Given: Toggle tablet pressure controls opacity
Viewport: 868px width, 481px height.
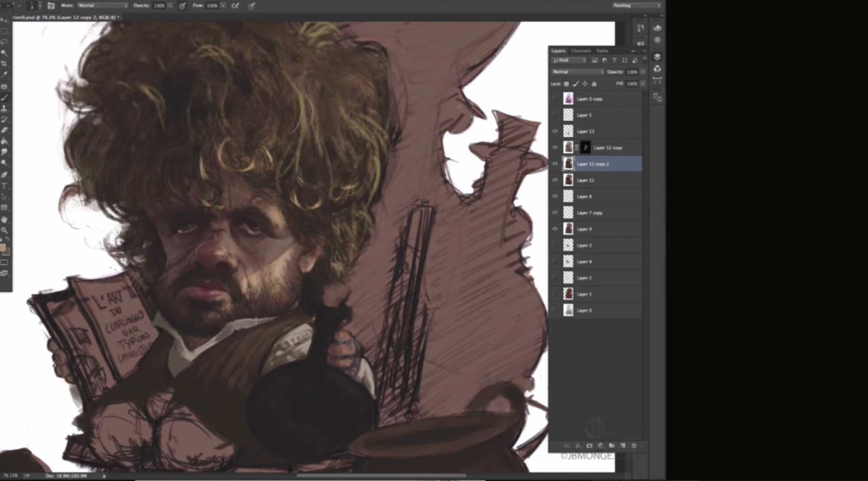Looking at the screenshot, I should click(x=182, y=6).
